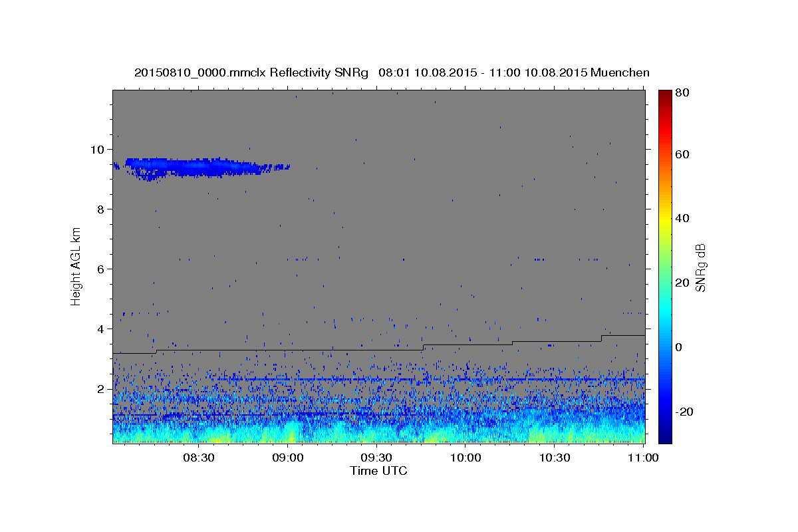
Task: Click the 11:00 time tick label
Action: [x=644, y=458]
